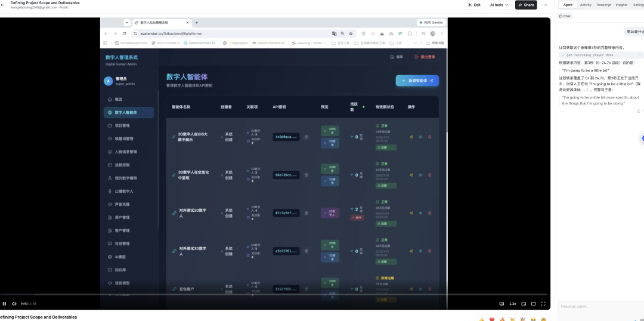Copy the 66e739cc API key

306,175
